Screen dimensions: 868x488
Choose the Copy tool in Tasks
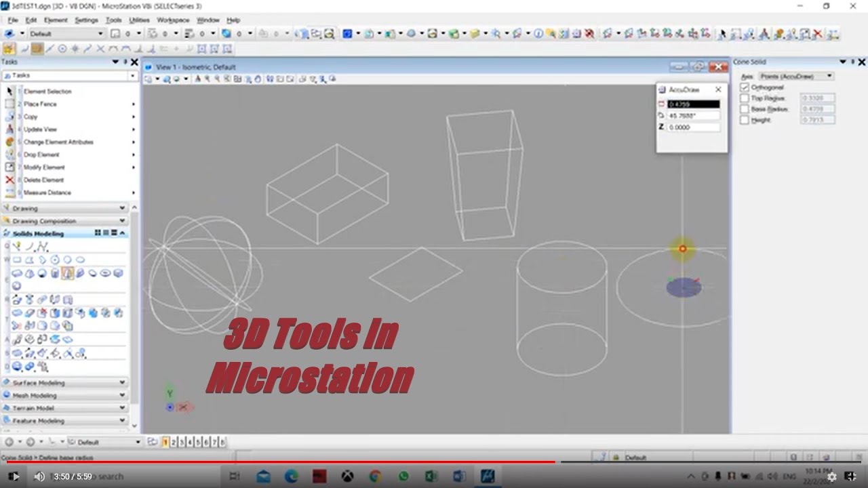(x=31, y=117)
